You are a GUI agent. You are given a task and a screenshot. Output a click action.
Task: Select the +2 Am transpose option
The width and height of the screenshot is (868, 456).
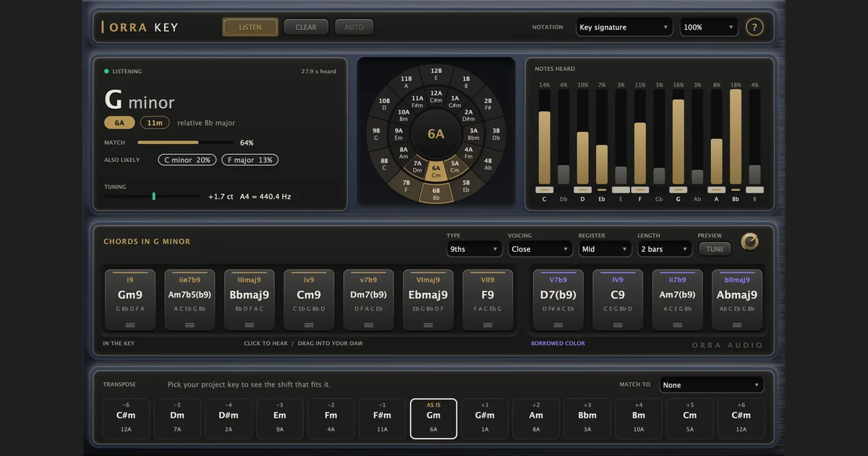536,418
